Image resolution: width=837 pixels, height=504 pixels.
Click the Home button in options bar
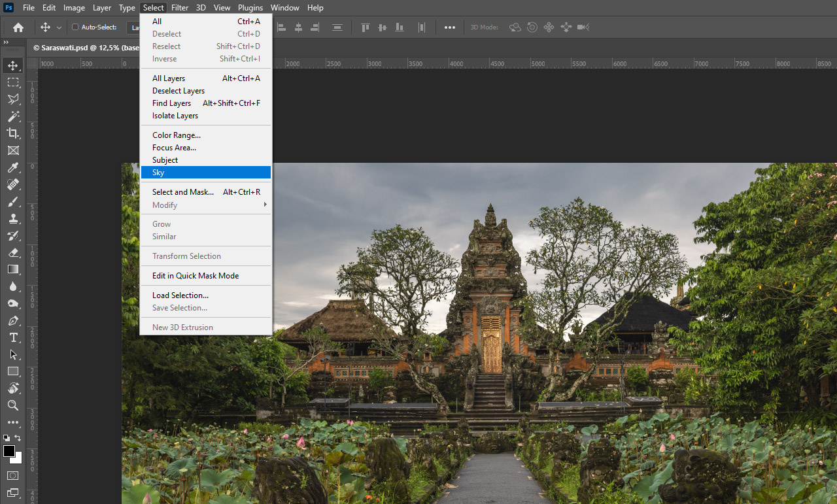click(18, 27)
